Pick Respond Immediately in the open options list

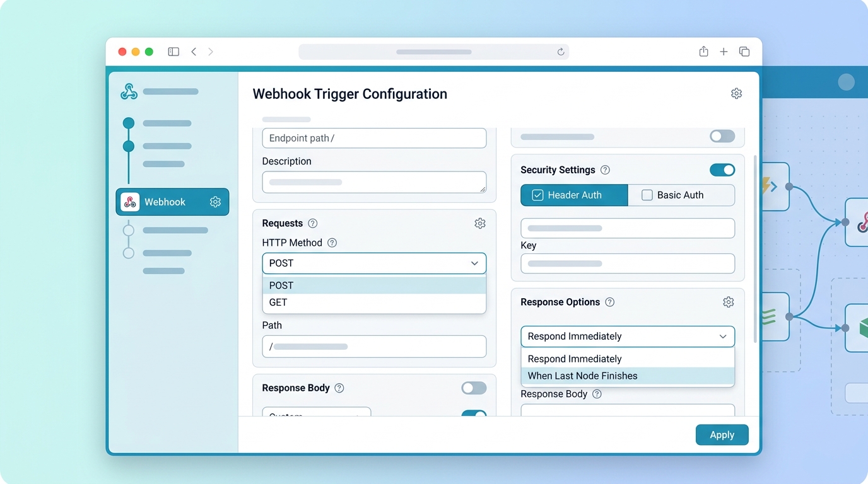coord(628,359)
